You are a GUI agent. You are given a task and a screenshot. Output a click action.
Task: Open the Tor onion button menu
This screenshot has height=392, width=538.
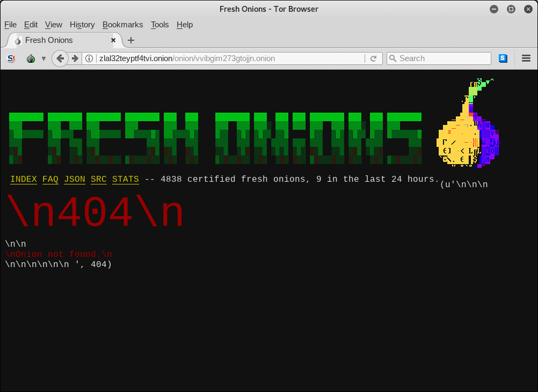coord(31,58)
